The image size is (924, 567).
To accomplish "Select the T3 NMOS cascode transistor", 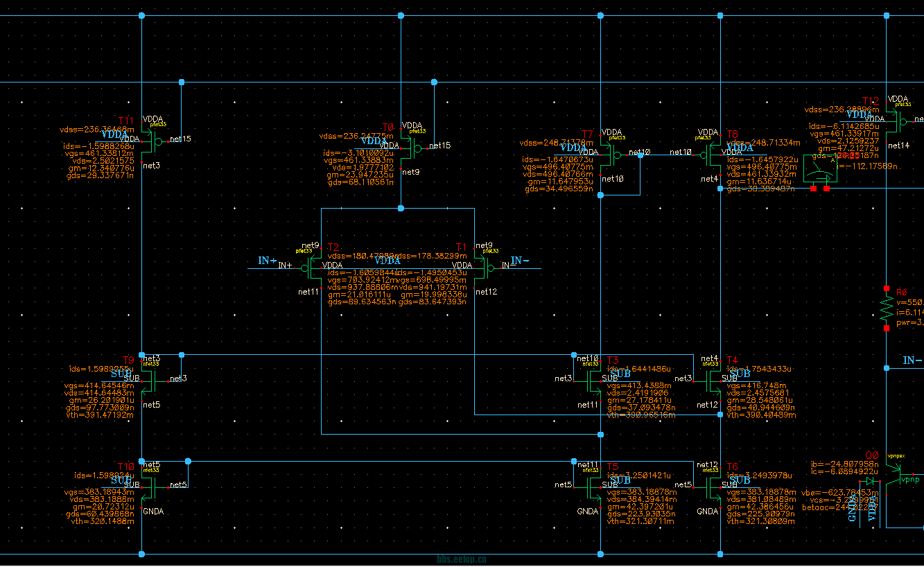I will click(x=593, y=379).
